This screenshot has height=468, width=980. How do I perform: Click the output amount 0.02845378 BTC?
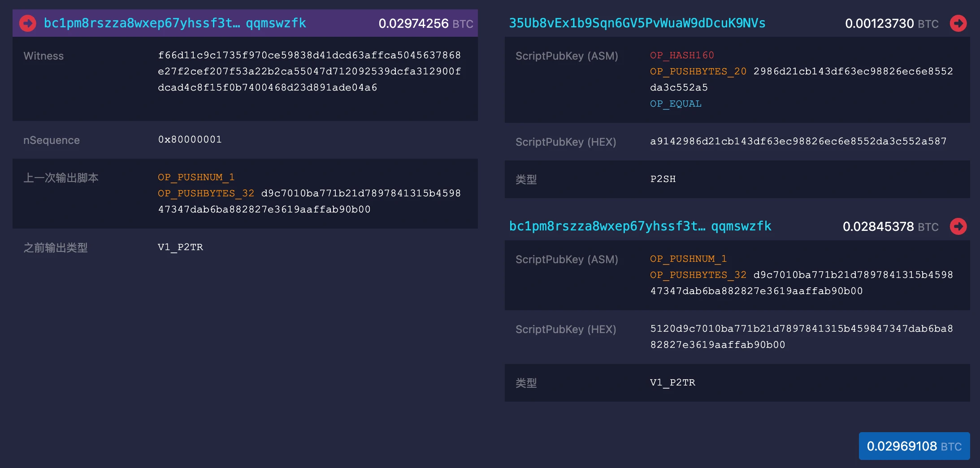coord(890,226)
